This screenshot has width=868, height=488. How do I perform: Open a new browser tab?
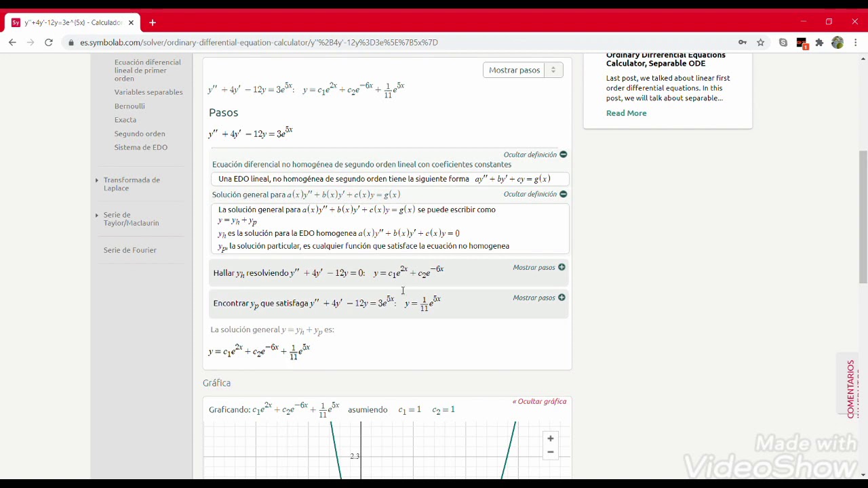tap(153, 22)
